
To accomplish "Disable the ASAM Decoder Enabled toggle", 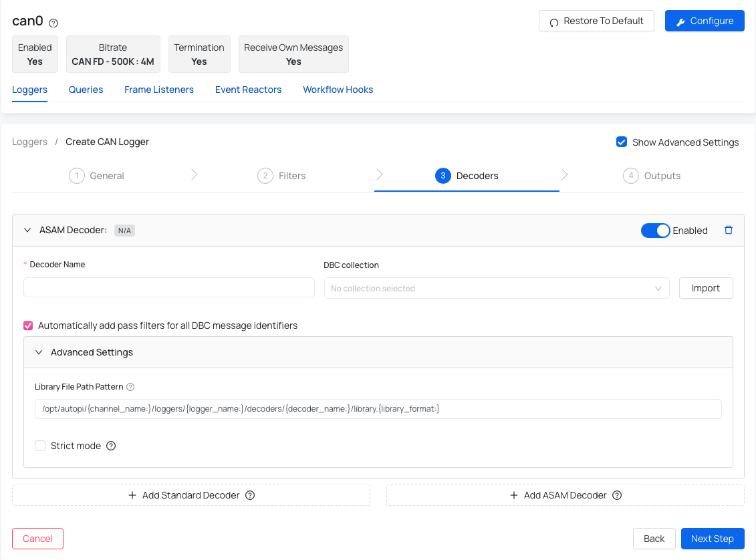I will [655, 231].
